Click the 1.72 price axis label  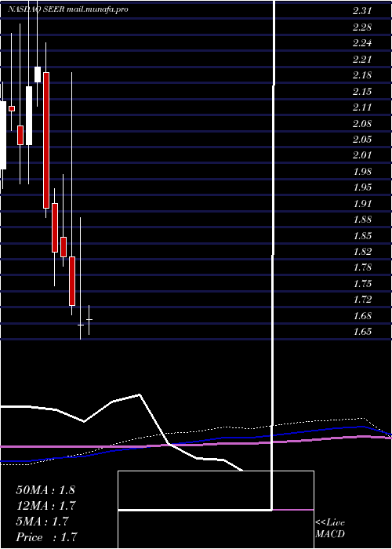pos(362,300)
